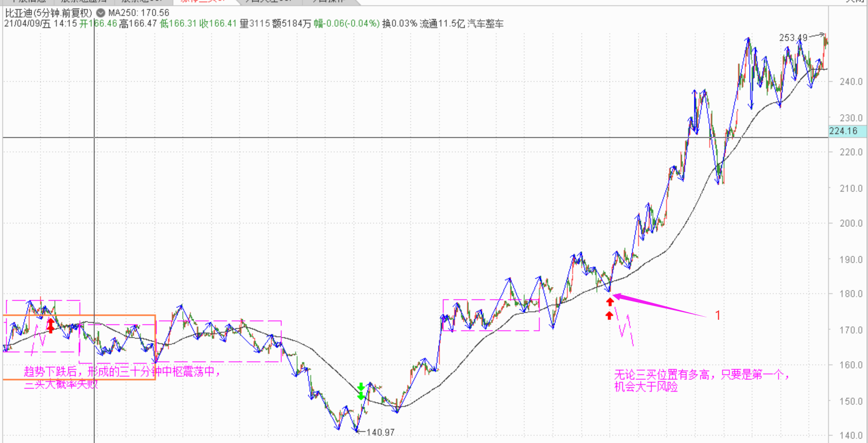
Task: Click the green double down-arrow sell marker
Action: coord(361,391)
